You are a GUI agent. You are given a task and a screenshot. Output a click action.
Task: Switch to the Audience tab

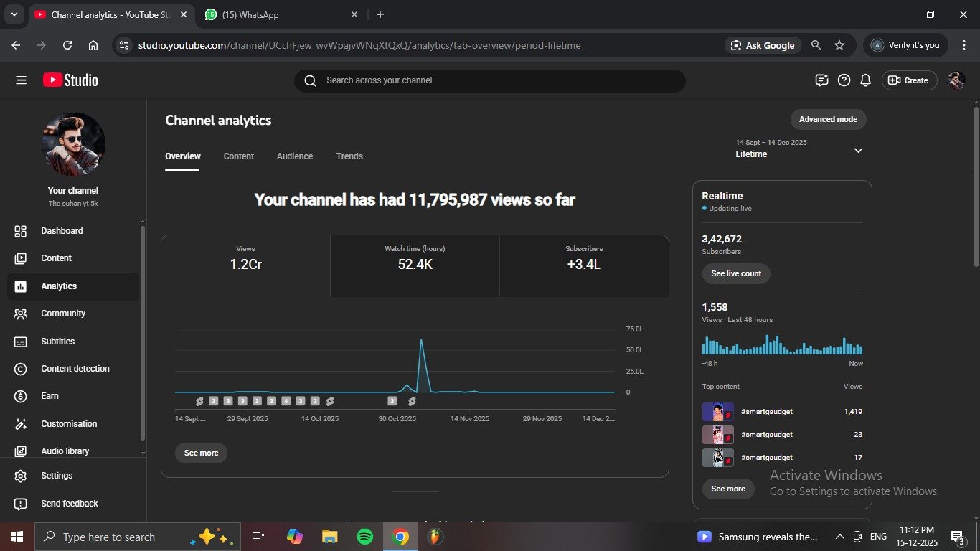coord(295,156)
